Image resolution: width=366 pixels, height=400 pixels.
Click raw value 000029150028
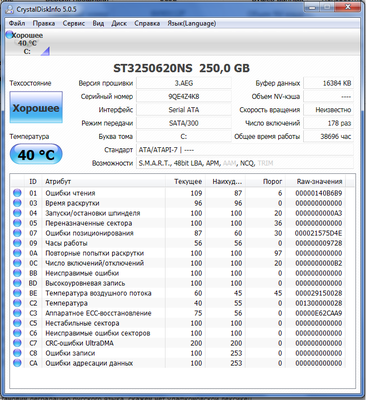[319, 293]
